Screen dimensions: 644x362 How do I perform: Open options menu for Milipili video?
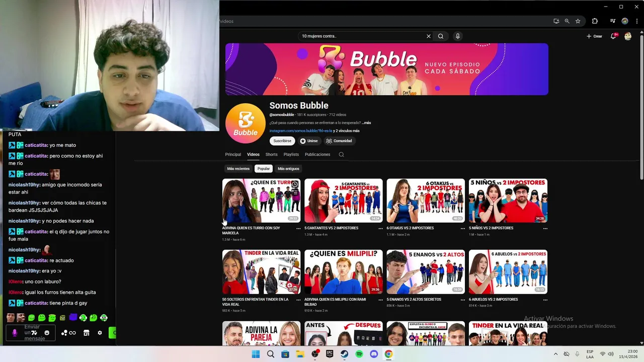pyautogui.click(x=380, y=300)
